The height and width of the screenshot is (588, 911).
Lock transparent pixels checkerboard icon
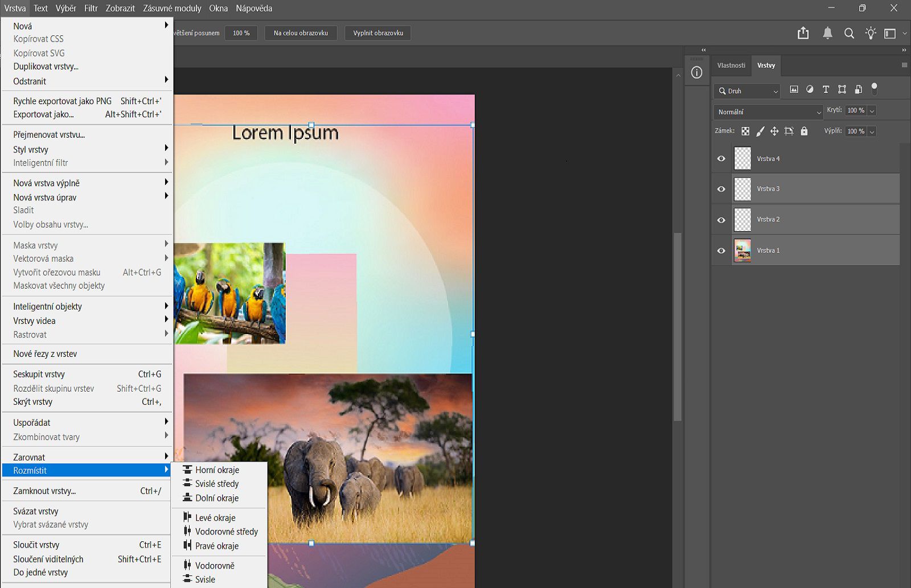click(x=745, y=131)
